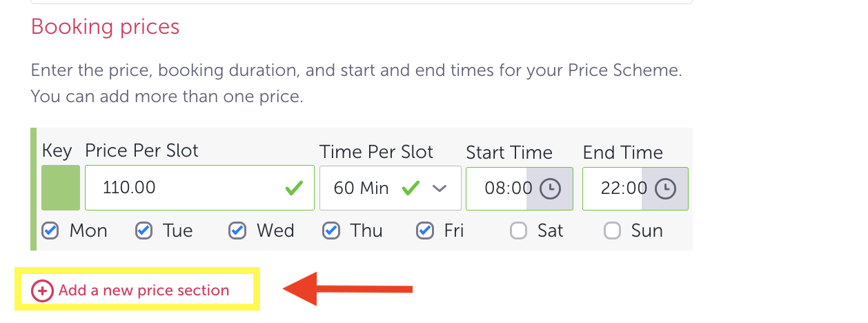Untick the Thu checkbox
The width and height of the screenshot is (868, 323).
[331, 231]
